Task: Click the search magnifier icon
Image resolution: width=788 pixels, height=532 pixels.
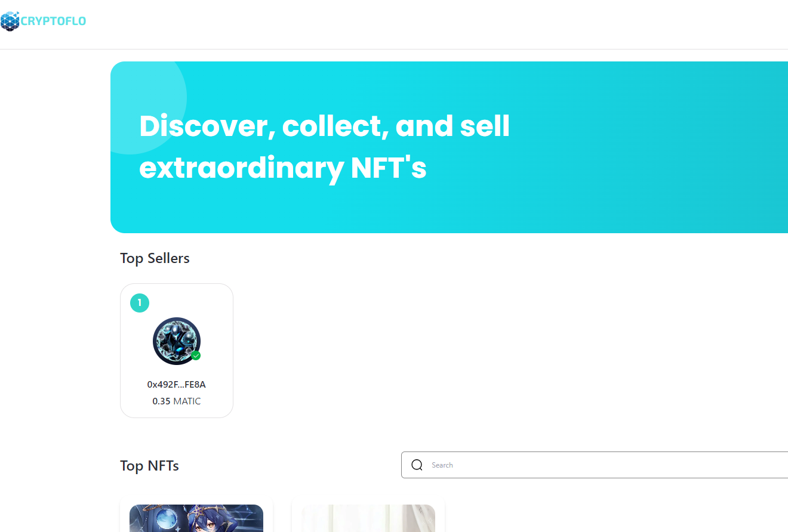Action: coord(417,465)
